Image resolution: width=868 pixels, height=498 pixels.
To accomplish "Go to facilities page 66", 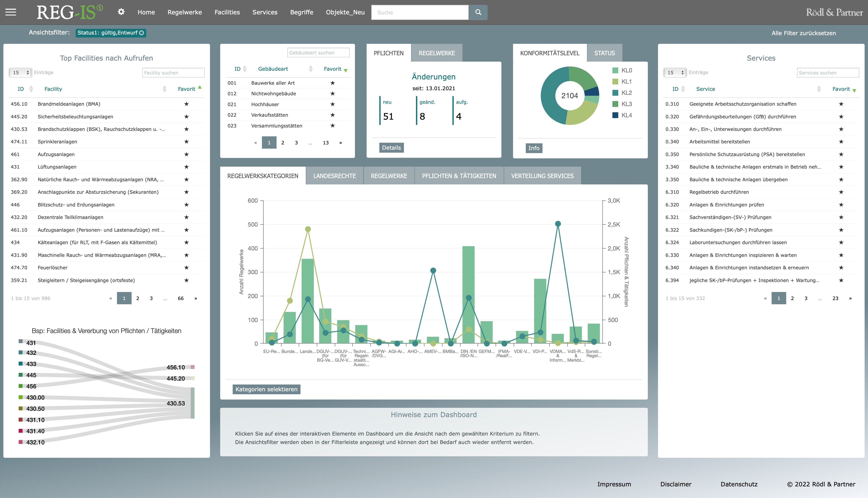I will [x=181, y=298].
